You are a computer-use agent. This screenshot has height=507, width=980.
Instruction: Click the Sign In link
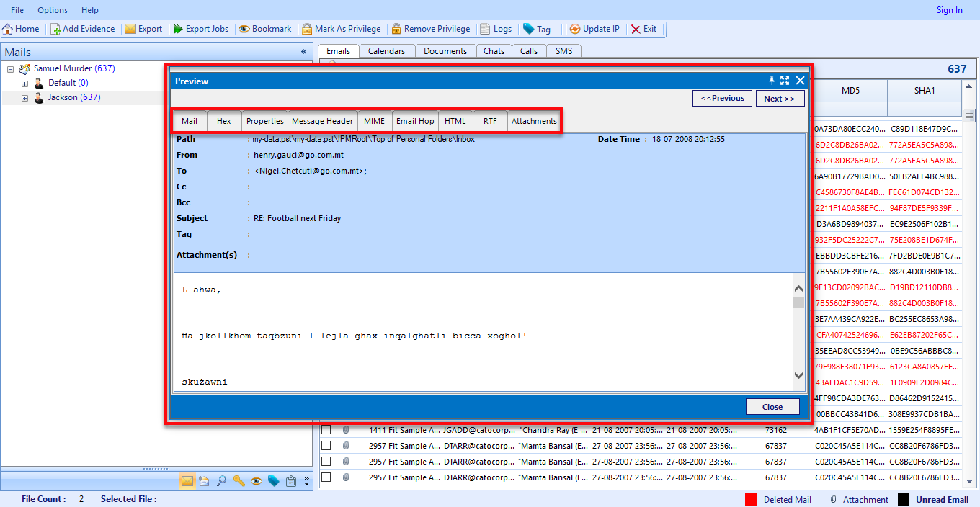[949, 10]
